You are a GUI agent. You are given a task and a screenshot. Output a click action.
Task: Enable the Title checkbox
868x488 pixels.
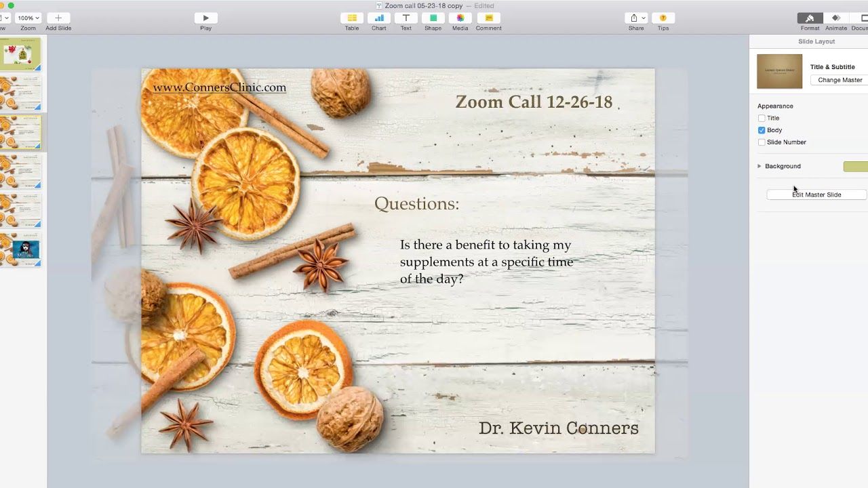(762, 118)
